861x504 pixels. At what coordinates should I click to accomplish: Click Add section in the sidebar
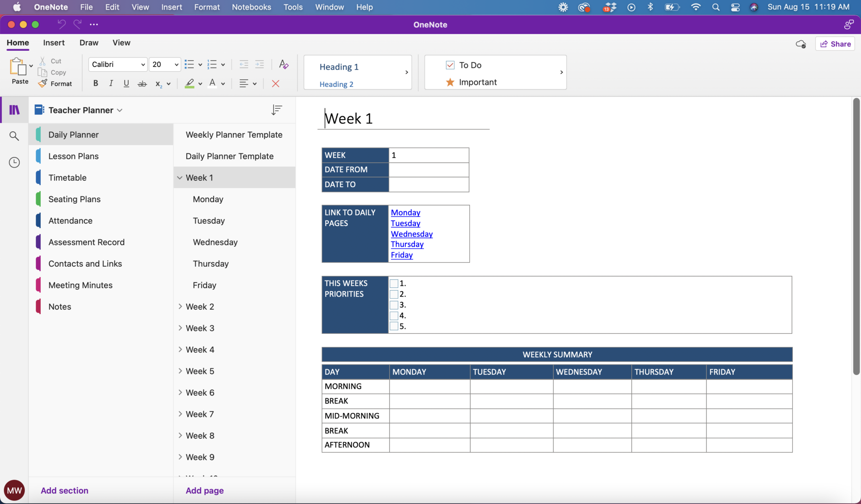click(64, 490)
